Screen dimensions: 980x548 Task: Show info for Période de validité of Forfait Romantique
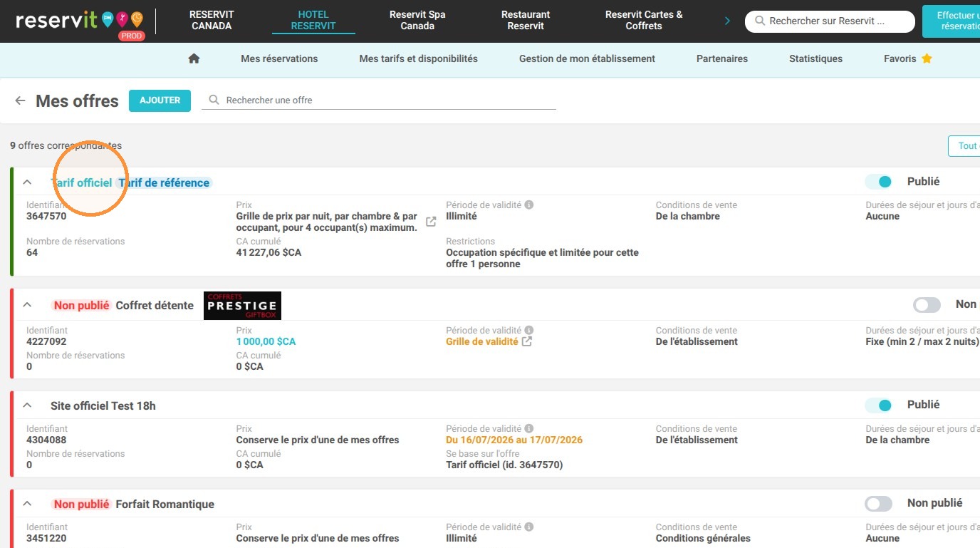[x=529, y=527]
